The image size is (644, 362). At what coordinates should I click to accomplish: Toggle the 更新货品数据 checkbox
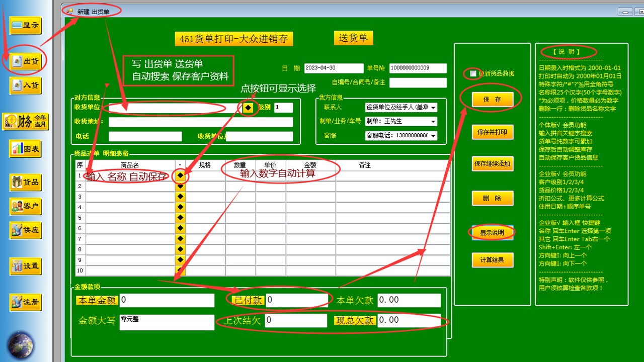tap(472, 73)
